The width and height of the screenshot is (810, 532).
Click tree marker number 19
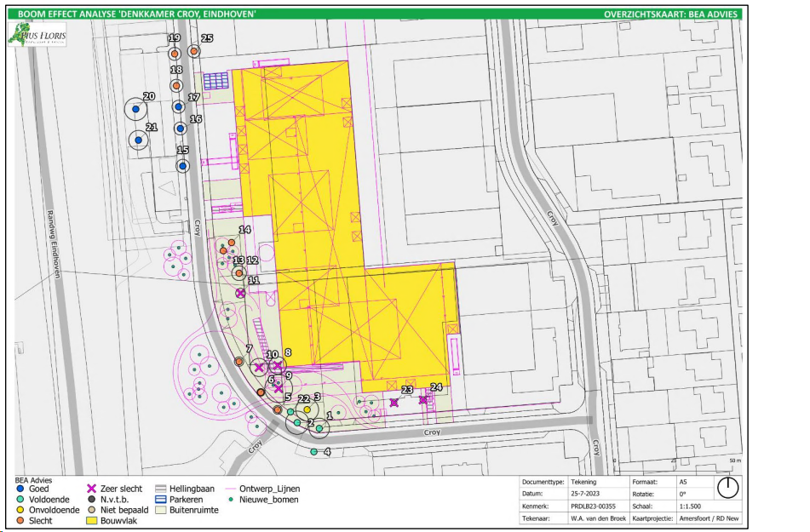coord(175,53)
